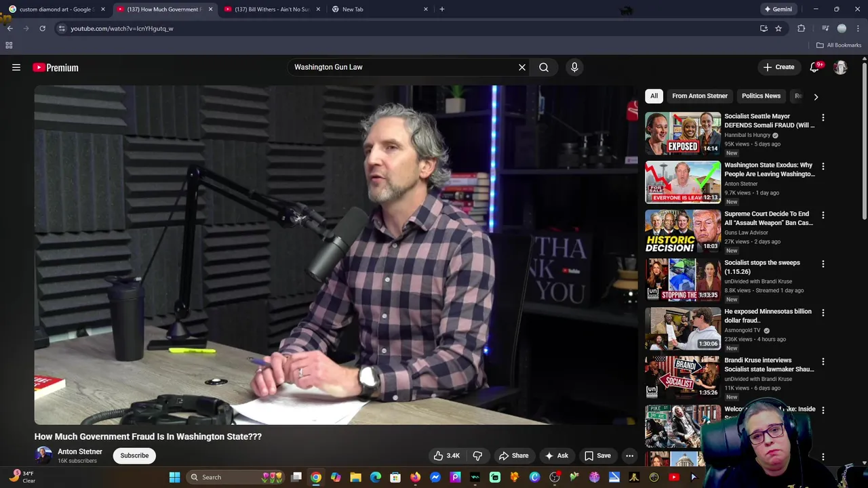The height and width of the screenshot is (488, 868).
Task: Share the video
Action: 513,455
